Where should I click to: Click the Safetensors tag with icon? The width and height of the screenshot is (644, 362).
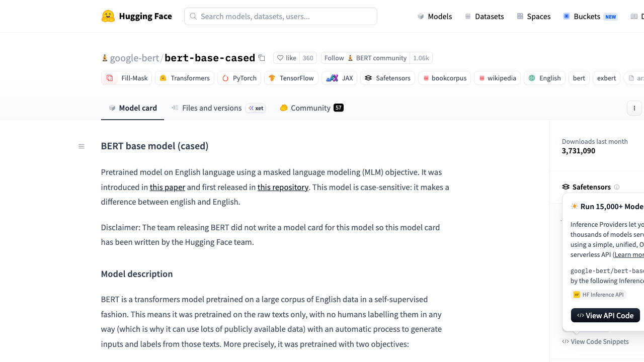pos(388,78)
